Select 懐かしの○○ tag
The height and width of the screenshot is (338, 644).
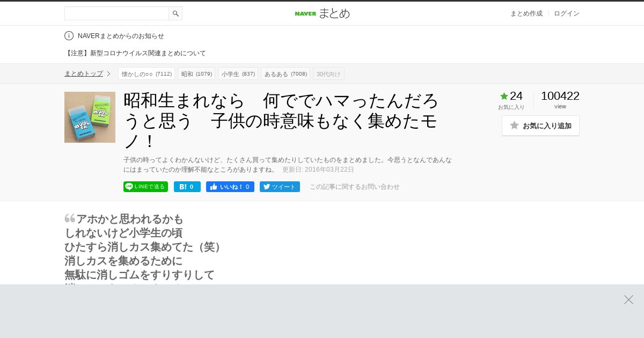click(147, 74)
